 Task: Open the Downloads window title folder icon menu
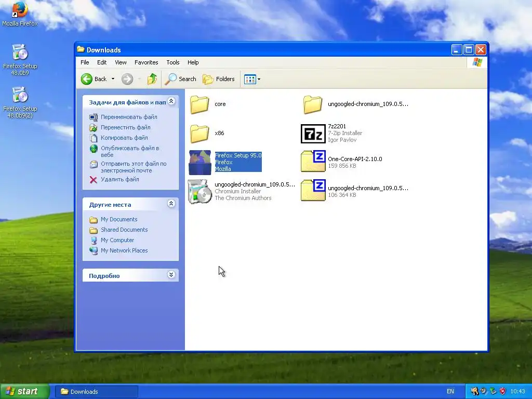tap(81, 49)
